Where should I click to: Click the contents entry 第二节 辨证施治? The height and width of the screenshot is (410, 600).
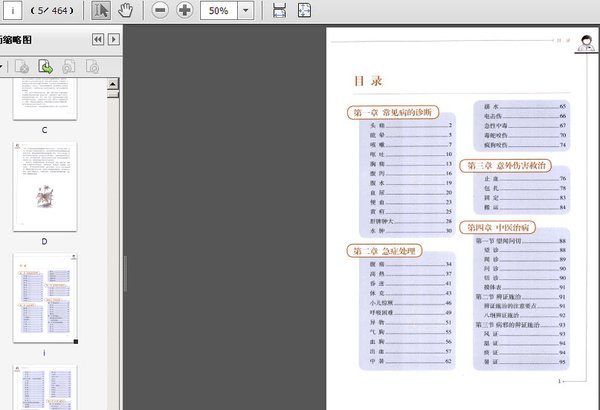coord(520,297)
